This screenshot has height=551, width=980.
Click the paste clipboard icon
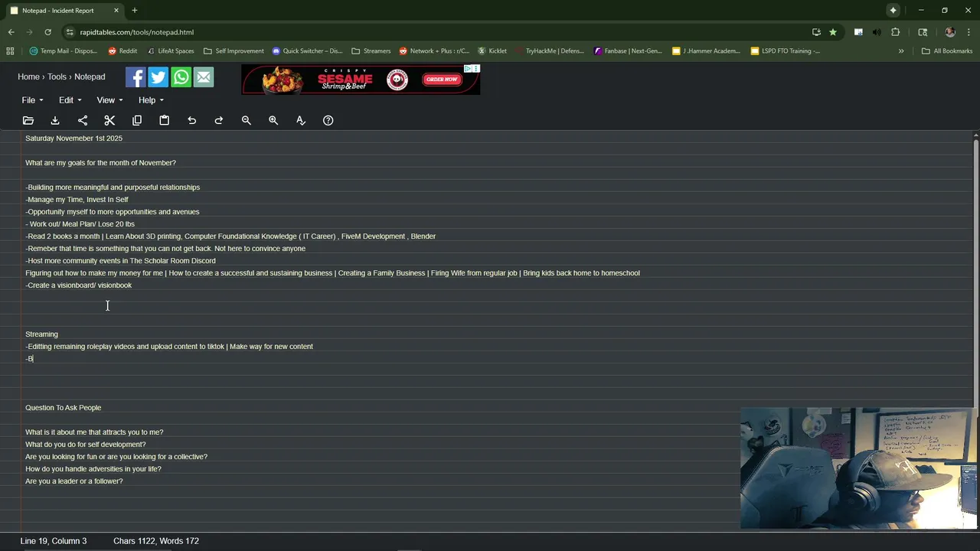click(x=164, y=120)
